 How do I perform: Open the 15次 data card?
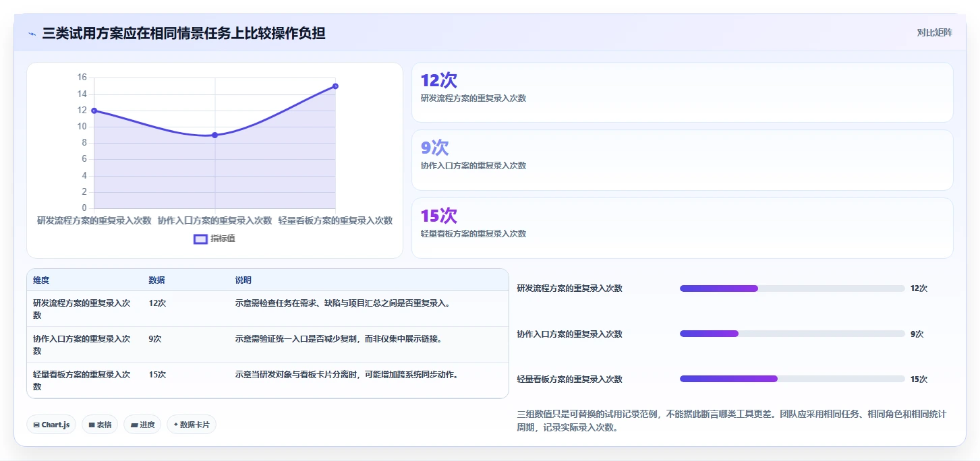point(683,228)
